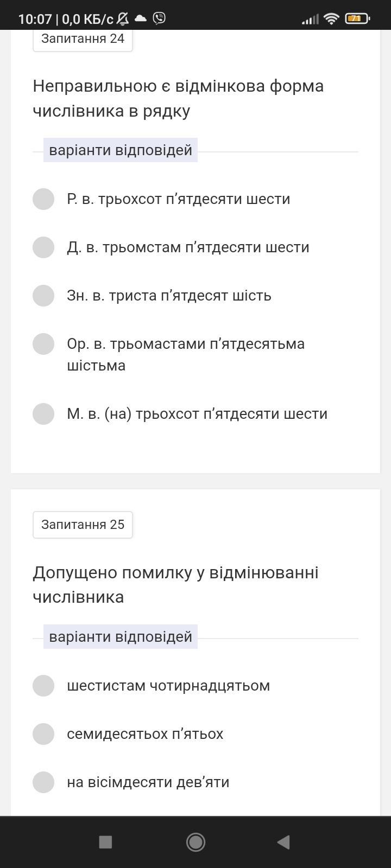Tap the 'Запитання 25' label

tap(83, 525)
